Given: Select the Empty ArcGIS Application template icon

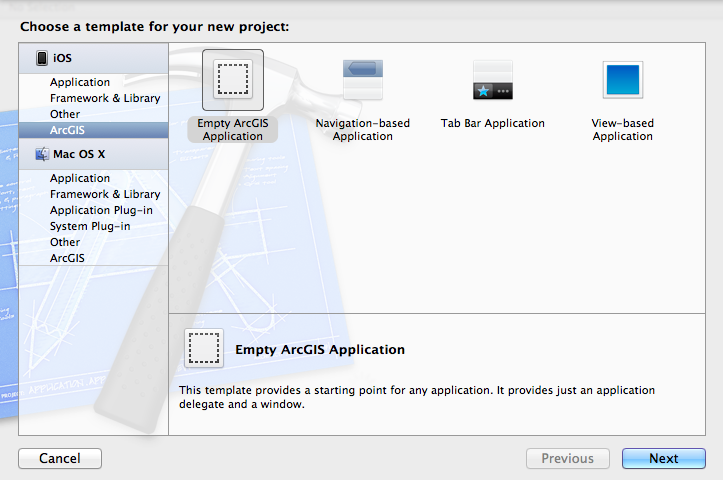Looking at the screenshot, I should click(232, 80).
